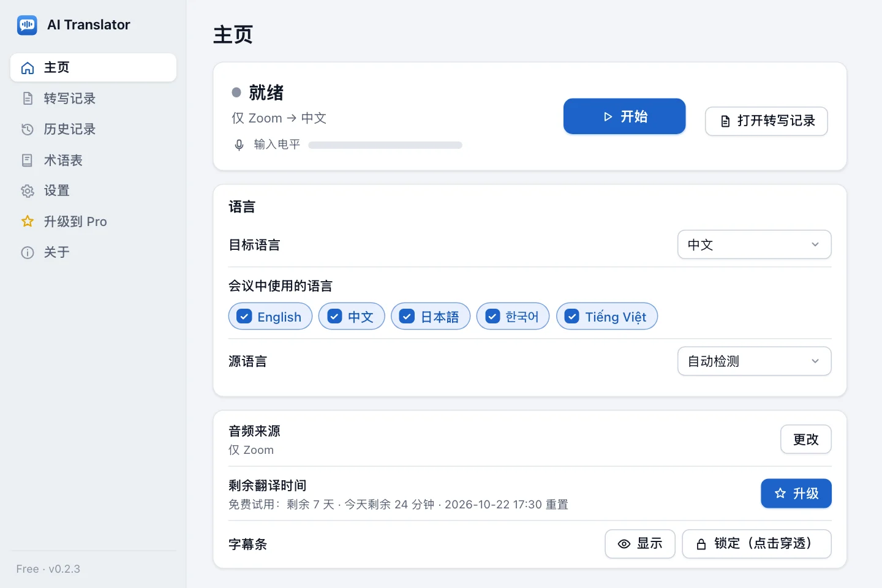The height and width of the screenshot is (588, 882).
Task: Click the AI Translator logo icon
Action: pos(27,25)
